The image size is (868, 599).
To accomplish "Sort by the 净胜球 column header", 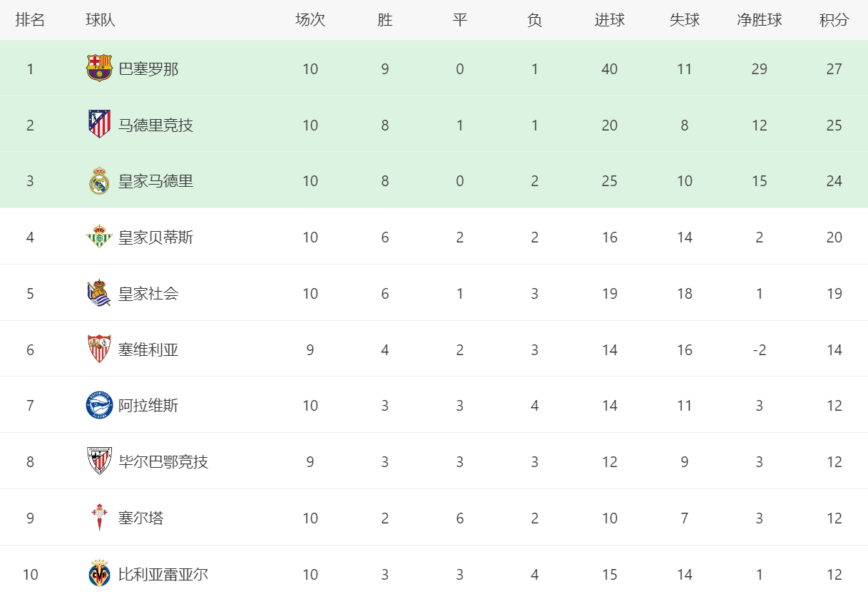I will coord(760,20).
